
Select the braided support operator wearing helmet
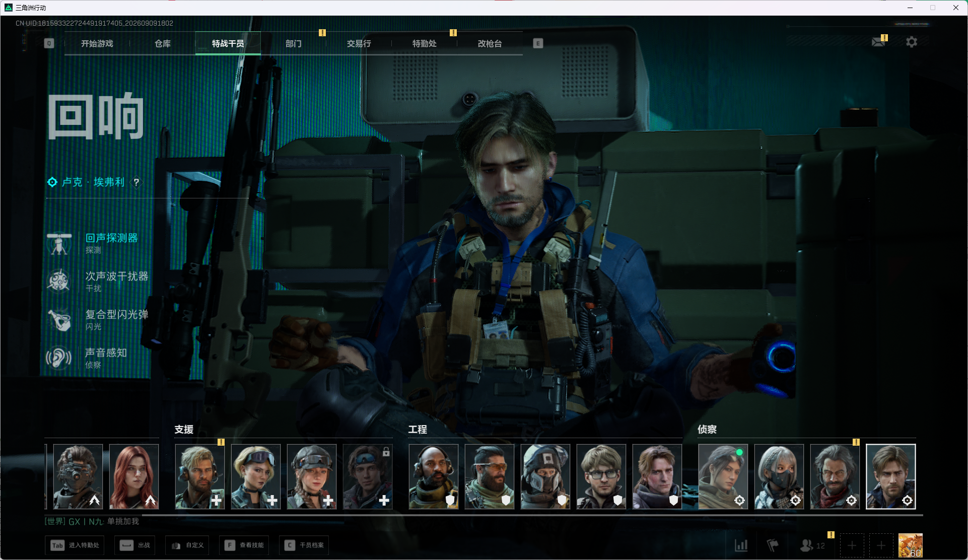(x=312, y=476)
